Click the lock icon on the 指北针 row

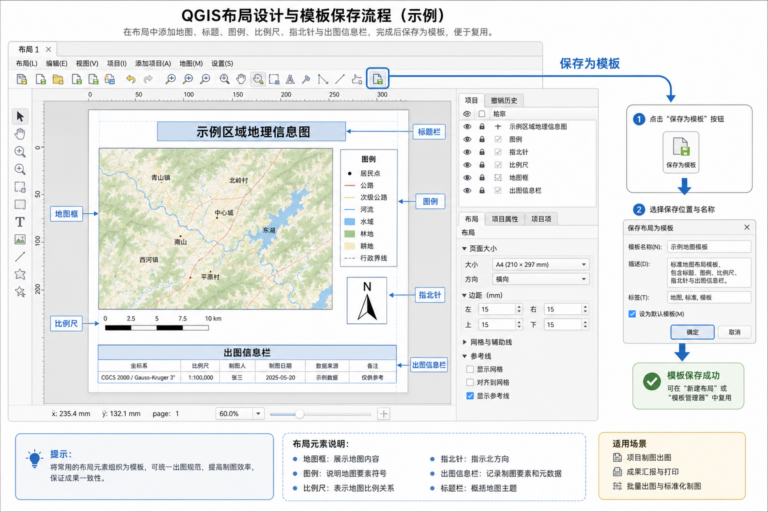pyautogui.click(x=482, y=152)
